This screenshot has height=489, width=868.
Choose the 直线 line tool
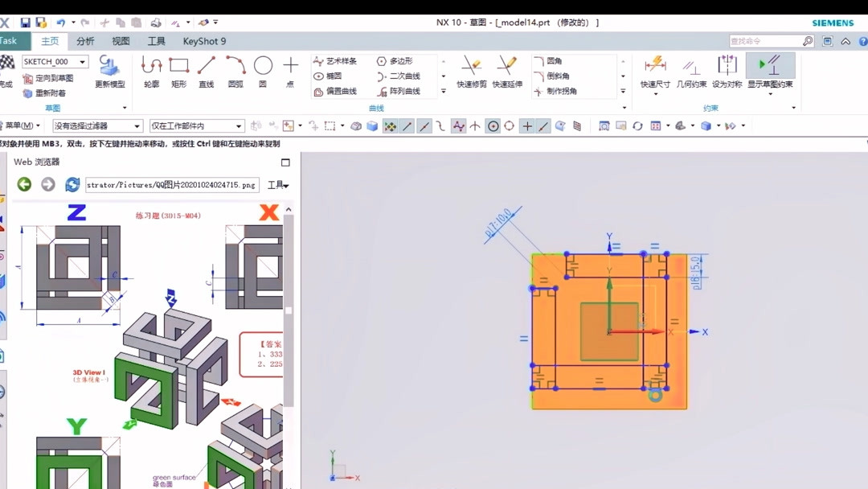coord(207,72)
